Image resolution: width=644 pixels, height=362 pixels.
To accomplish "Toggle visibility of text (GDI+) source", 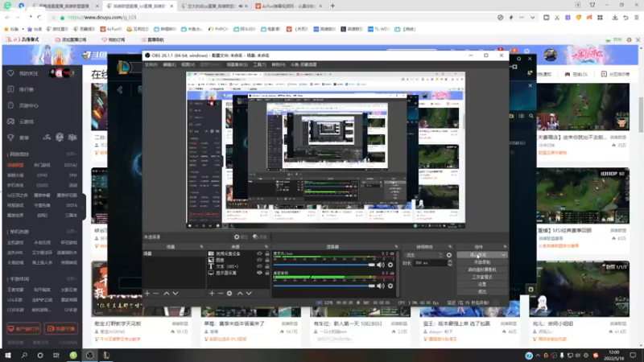I will (259, 266).
